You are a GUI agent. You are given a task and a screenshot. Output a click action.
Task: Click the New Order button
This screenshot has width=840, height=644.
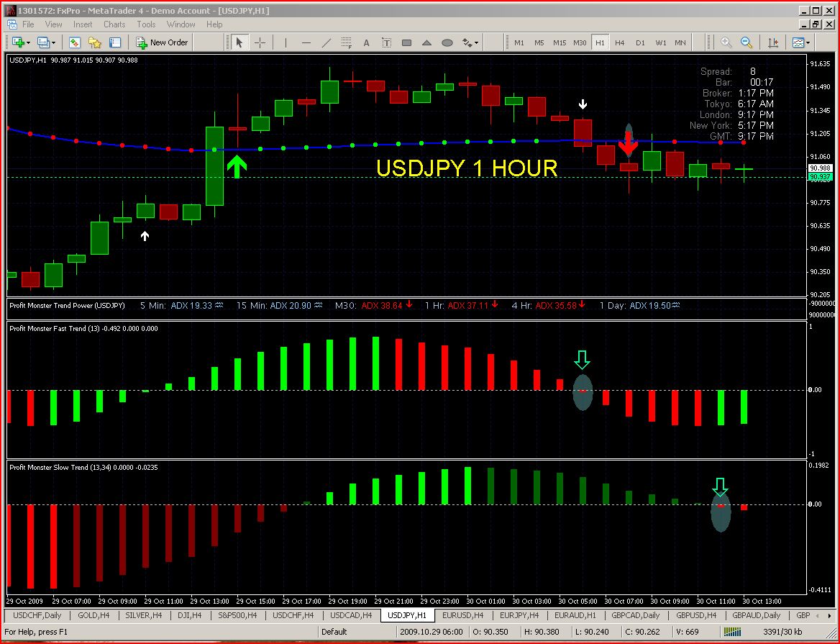[x=162, y=42]
